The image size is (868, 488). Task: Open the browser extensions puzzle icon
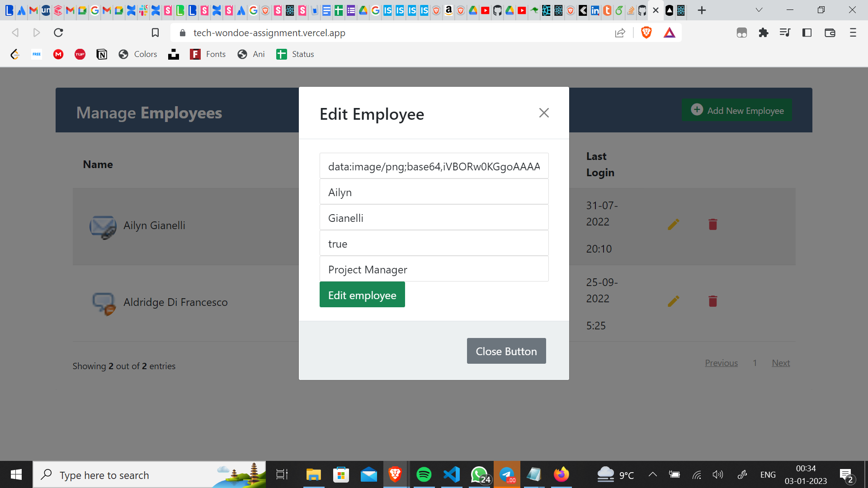point(764,33)
